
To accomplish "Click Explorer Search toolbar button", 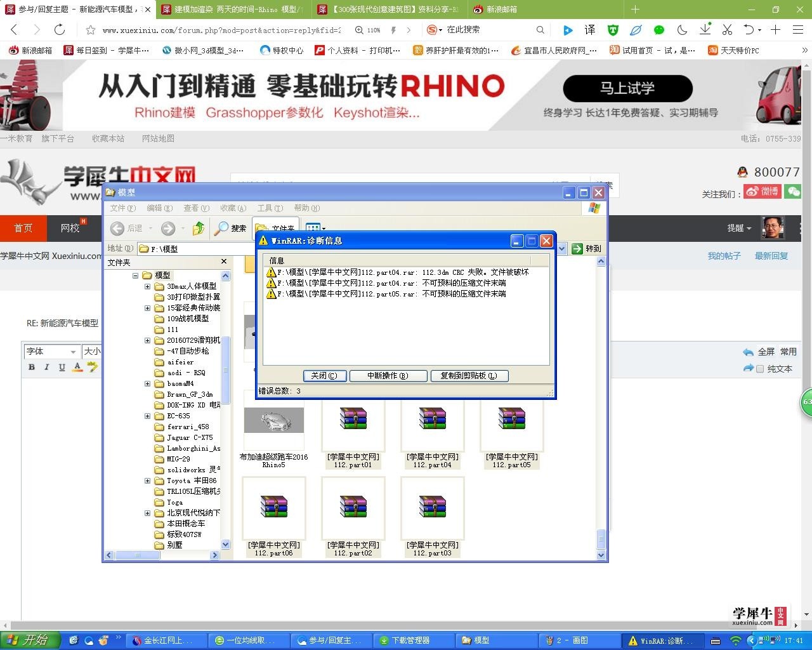I will (230, 228).
